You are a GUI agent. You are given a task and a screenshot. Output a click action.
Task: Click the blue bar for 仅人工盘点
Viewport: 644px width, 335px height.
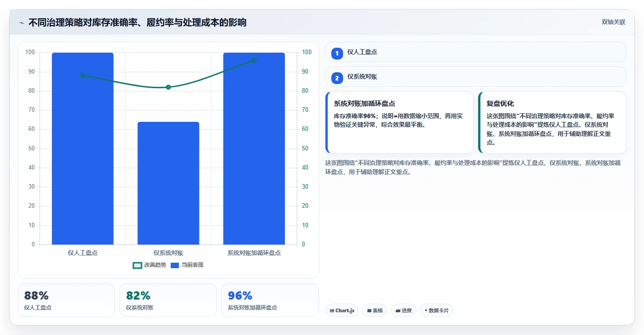[83, 149]
